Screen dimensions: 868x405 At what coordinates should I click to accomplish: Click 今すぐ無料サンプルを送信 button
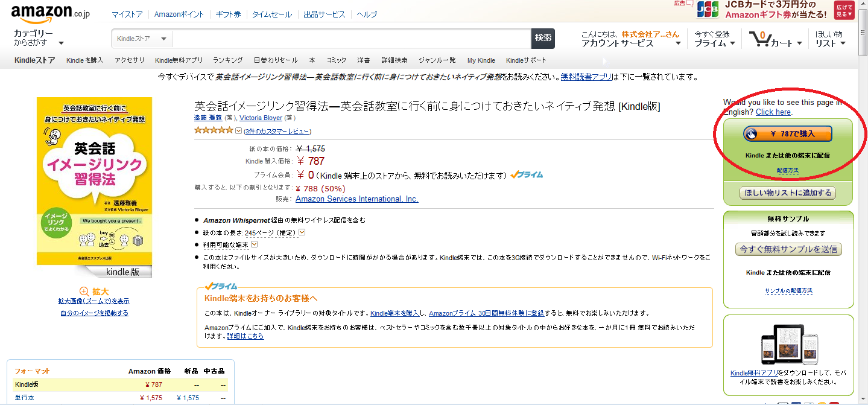788,249
